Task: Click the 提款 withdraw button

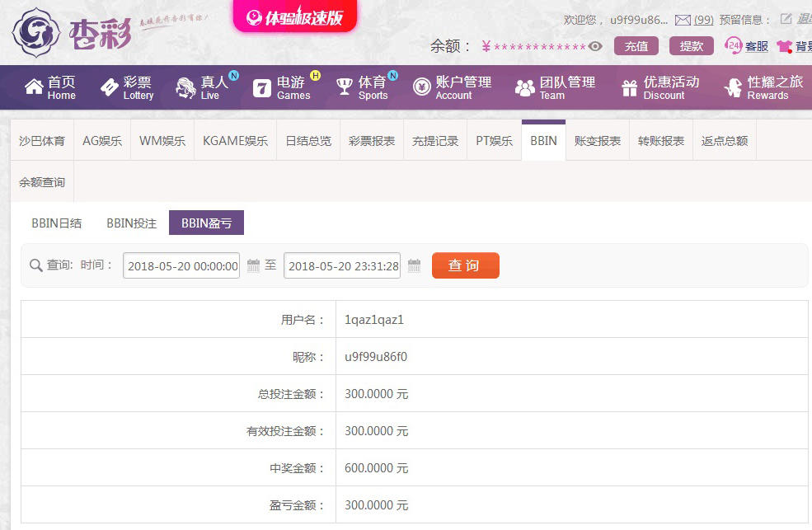Action: (x=692, y=46)
